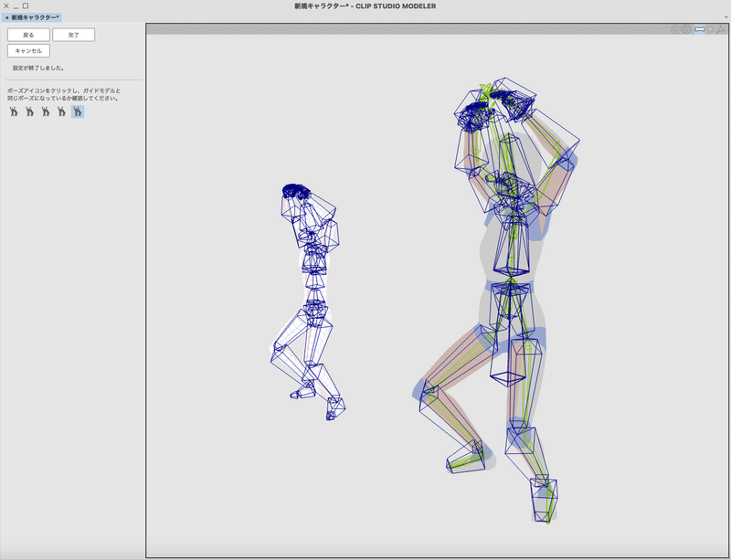Toggle the bone display mode
The height and width of the screenshot is (560, 731).
[x=699, y=28]
